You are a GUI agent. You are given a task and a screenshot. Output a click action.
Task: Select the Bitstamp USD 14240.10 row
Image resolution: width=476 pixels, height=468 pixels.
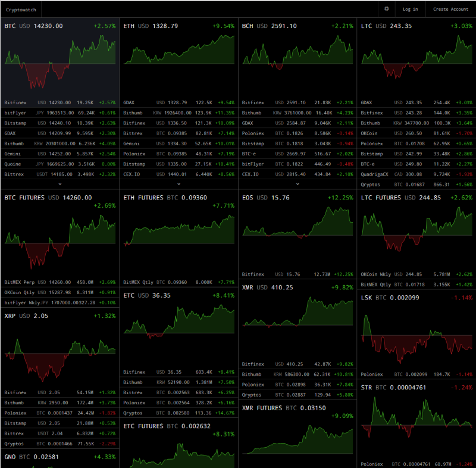click(60, 123)
